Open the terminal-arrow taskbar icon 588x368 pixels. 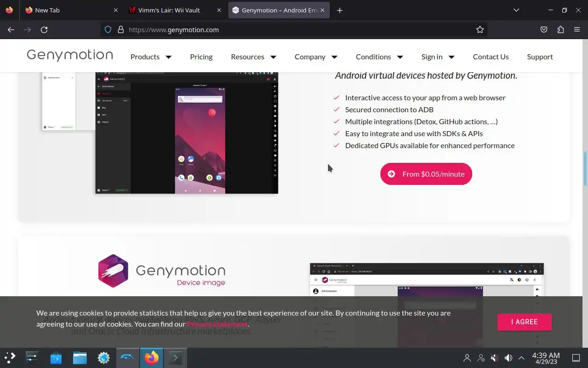coord(175,357)
